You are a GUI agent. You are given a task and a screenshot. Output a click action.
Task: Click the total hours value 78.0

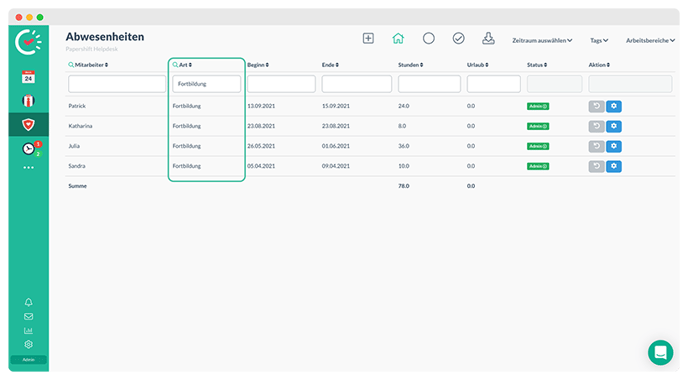pyautogui.click(x=404, y=186)
